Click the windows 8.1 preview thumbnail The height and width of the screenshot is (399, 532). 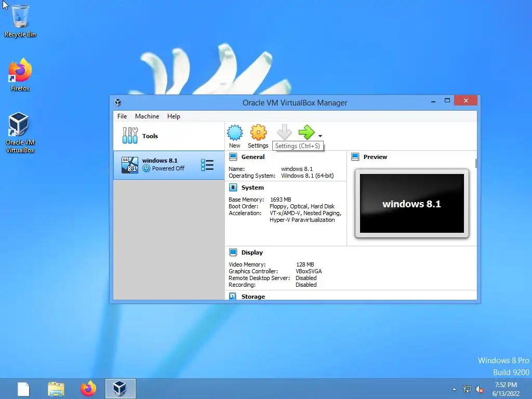click(412, 203)
